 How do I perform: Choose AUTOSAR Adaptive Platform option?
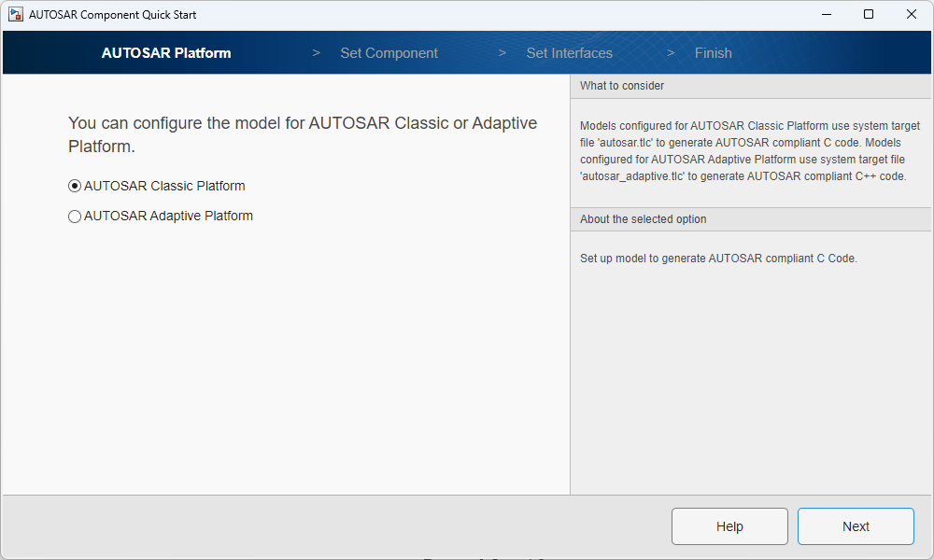[75, 216]
